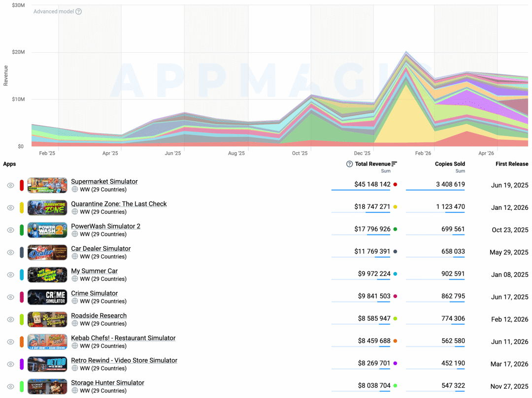Open the My Summer Car link
The width and height of the screenshot is (532, 398).
[x=94, y=271]
